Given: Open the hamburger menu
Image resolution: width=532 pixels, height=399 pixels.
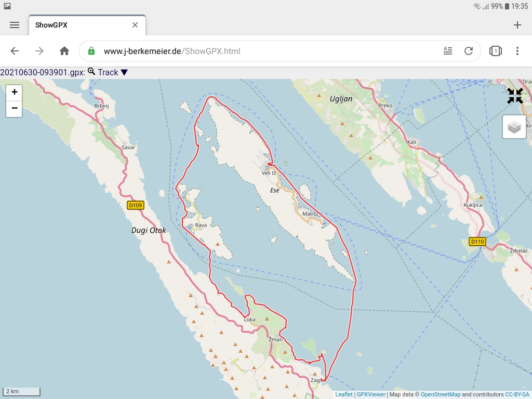Looking at the screenshot, I should pos(15,24).
